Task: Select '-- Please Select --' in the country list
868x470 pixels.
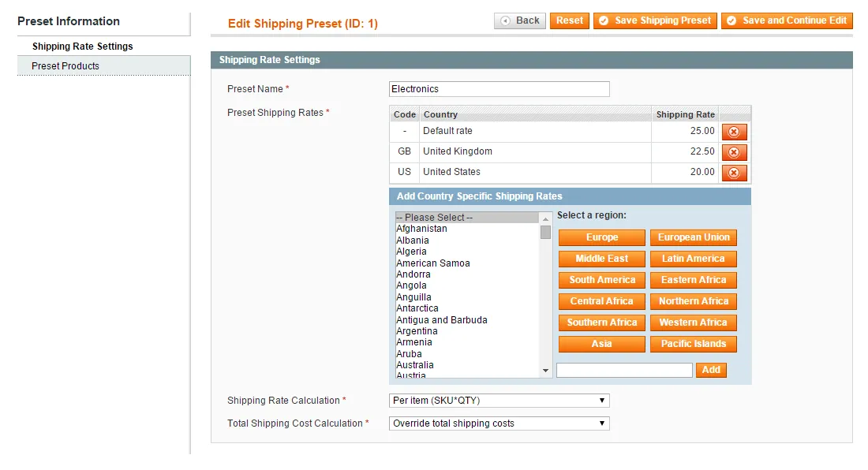Action: click(x=466, y=218)
